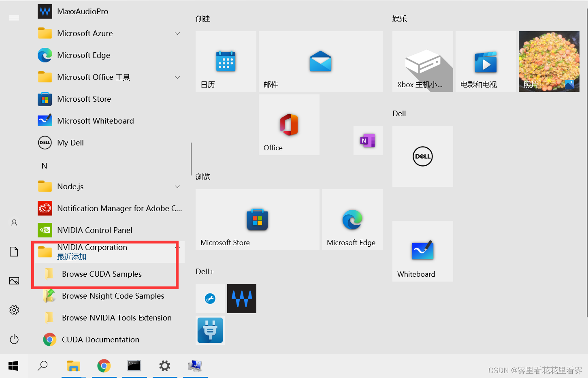Launch Microsoft Edge from the app list
The image size is (588, 378).
pyautogui.click(x=109, y=55)
